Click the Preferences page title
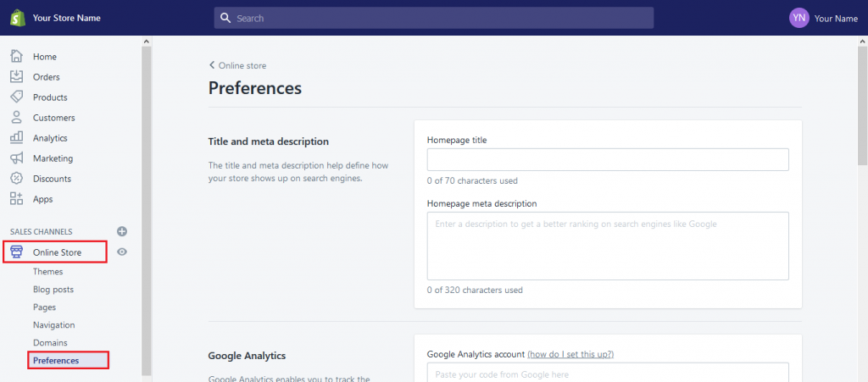 pos(254,88)
